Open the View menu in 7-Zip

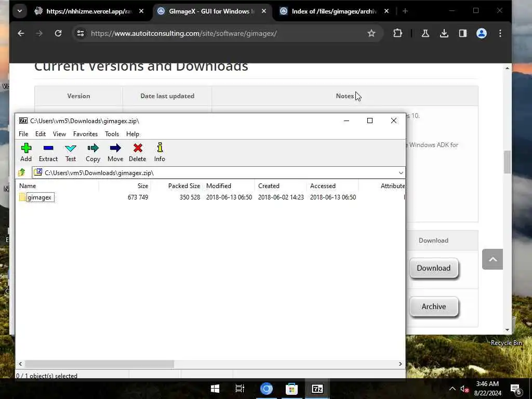(59, 134)
